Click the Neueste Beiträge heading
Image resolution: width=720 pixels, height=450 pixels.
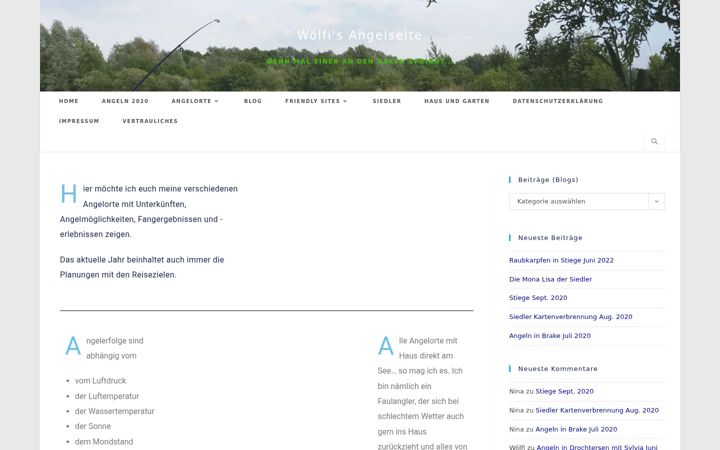(550, 237)
